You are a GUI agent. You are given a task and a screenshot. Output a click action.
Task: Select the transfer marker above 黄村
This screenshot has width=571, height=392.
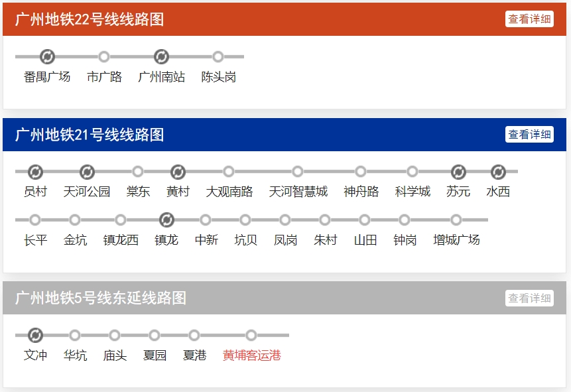pos(178,172)
